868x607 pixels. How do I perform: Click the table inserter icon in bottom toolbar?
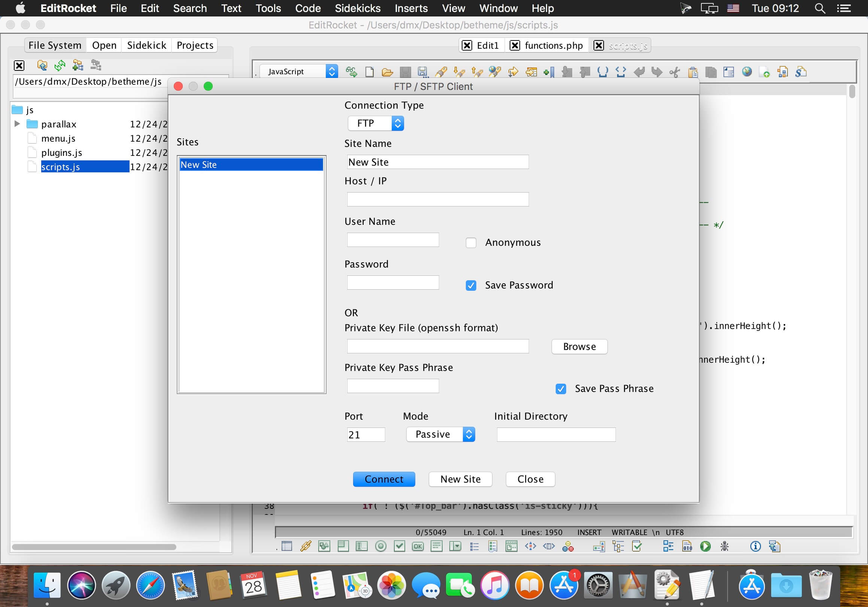287,546
